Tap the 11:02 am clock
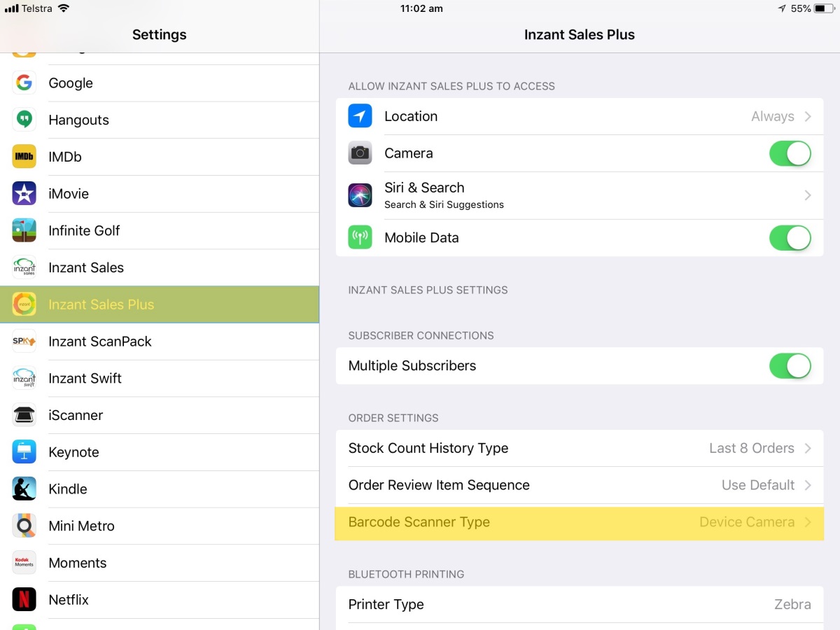 (x=421, y=8)
